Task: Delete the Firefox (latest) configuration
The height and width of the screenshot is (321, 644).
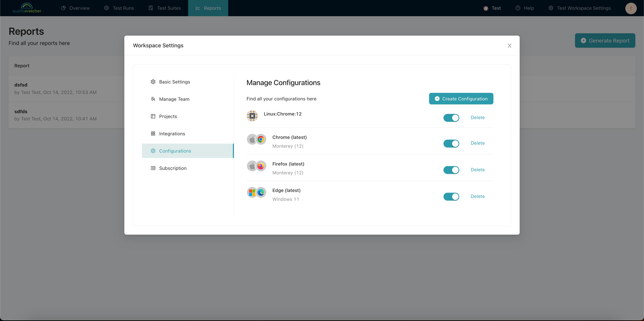Action: coord(477,169)
